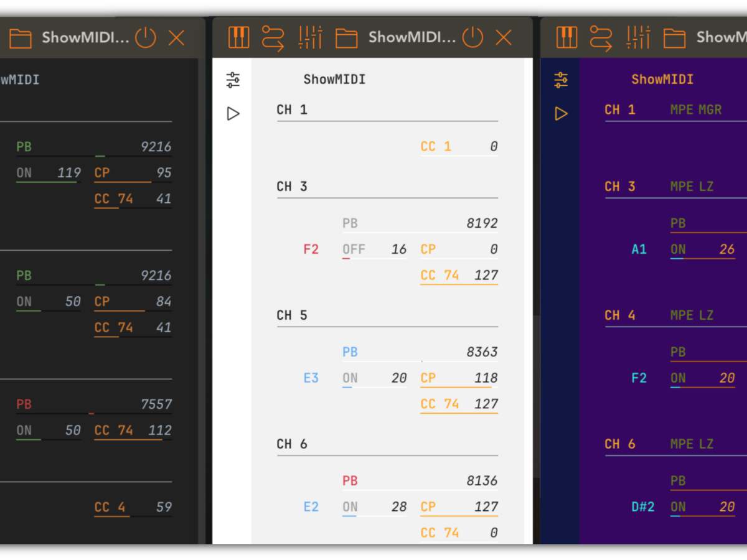Click OFF label in light window CH 3
Screen dimensions: 747x560
pyautogui.click(x=354, y=250)
